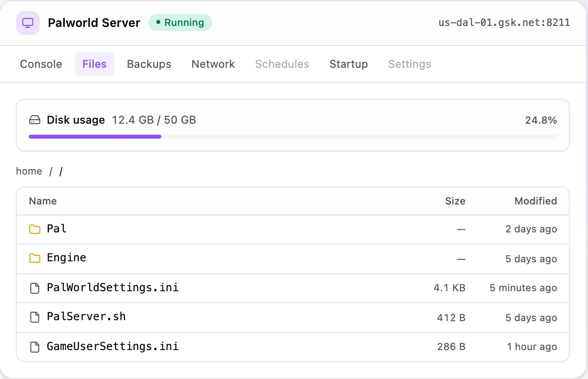The width and height of the screenshot is (588, 379).
Task: Click the Running status badge
Action: [x=180, y=22]
